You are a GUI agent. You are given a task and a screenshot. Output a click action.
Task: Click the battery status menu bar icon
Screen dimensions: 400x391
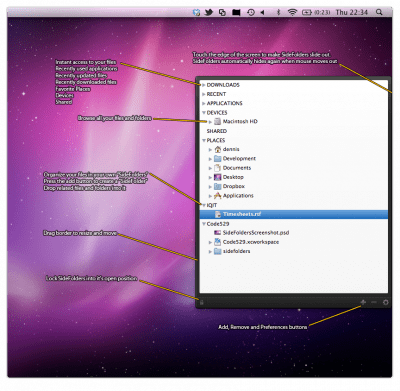(x=307, y=12)
